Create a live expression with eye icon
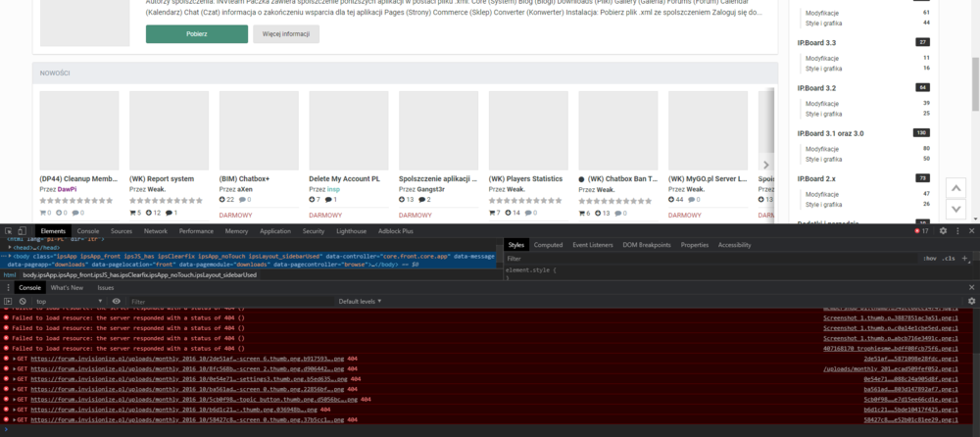Screen dimensions: 980x437 click(x=117, y=301)
